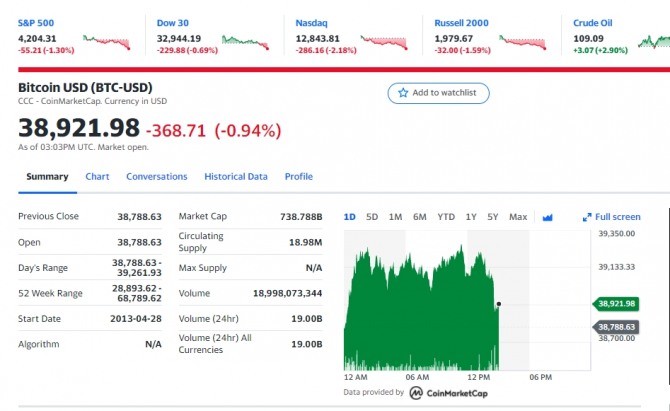Click the Full screen expand arrows icon
This screenshot has height=411, width=670.
point(587,217)
